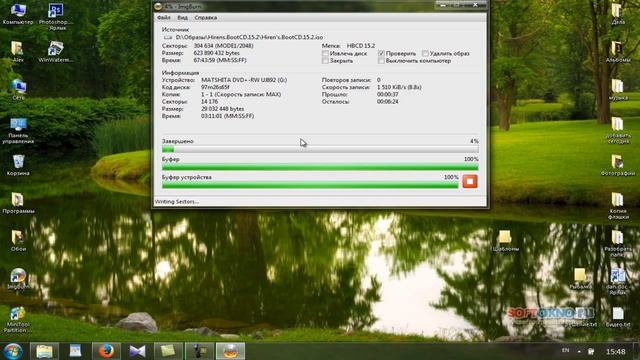This screenshot has height=360, width=640.
Task: Enable the Выключить компьютер checkbox
Action: [381, 61]
